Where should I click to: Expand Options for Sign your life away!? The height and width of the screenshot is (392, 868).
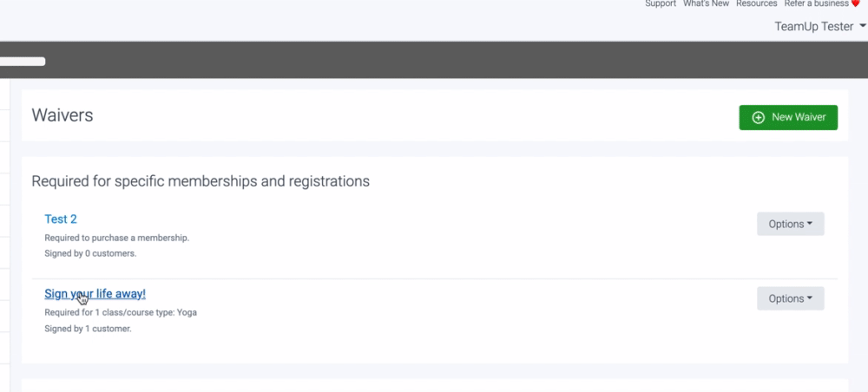(x=790, y=298)
